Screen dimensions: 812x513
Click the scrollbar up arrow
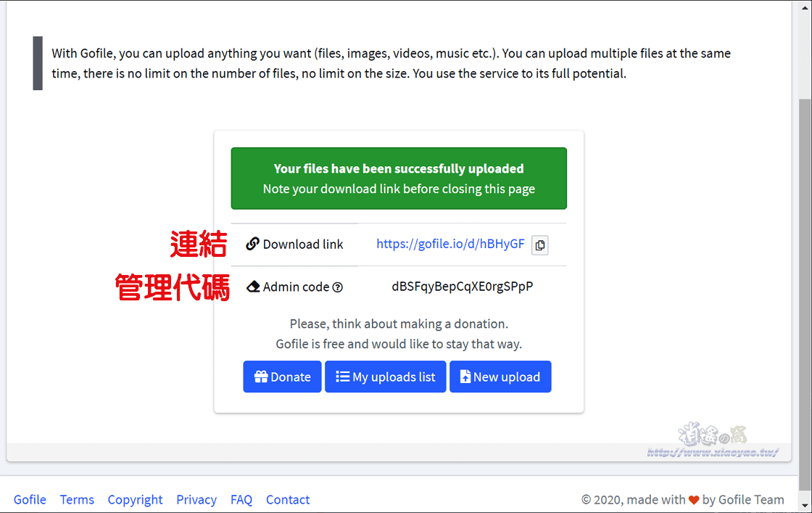tap(805, 7)
